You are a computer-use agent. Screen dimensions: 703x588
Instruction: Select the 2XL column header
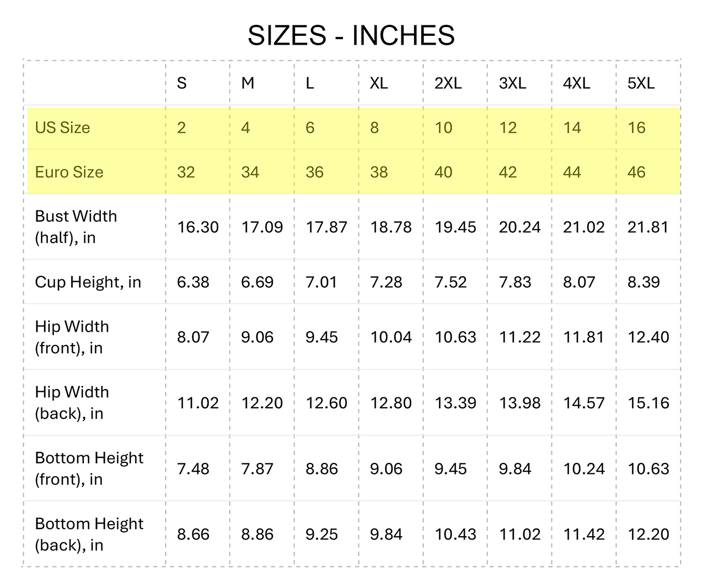(x=448, y=83)
